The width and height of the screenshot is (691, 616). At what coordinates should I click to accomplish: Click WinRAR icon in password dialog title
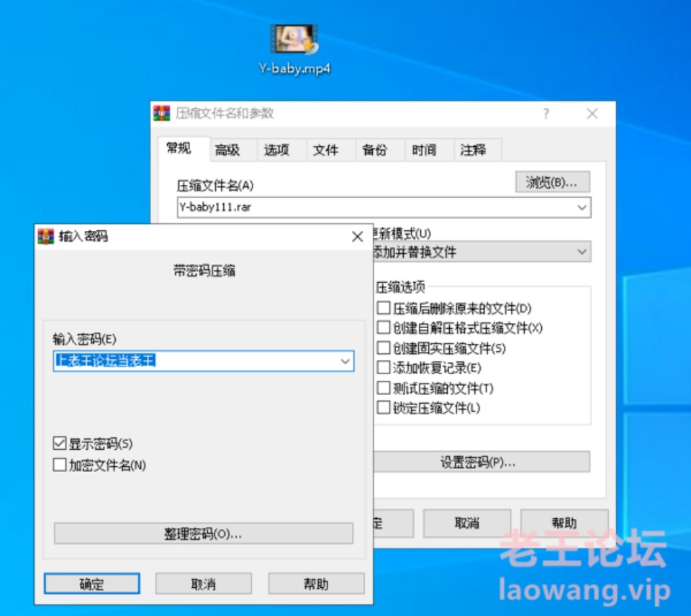(x=46, y=237)
